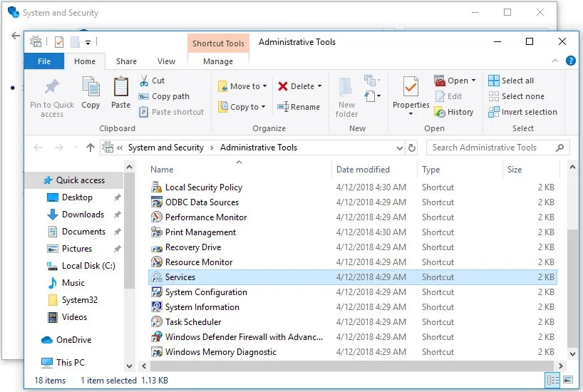Screen dimensions: 583x392
Task: Click Select all in the ribbon
Action: tap(511, 81)
